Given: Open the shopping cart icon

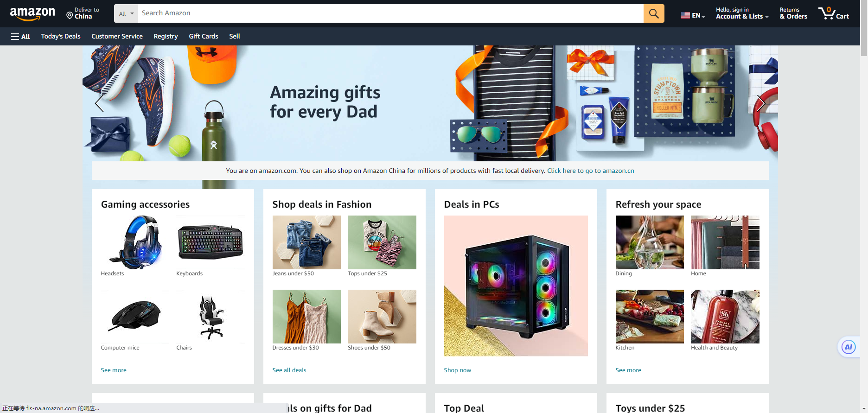Looking at the screenshot, I should (833, 13).
